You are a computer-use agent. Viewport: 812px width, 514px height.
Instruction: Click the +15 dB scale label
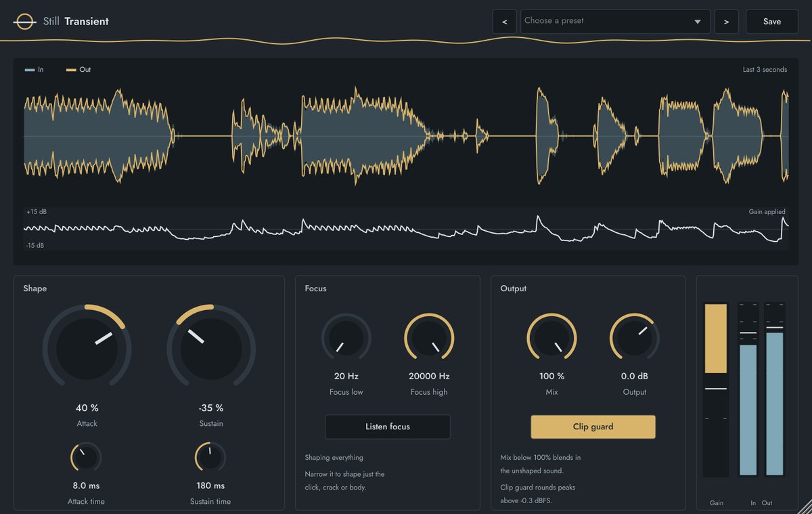(x=37, y=212)
